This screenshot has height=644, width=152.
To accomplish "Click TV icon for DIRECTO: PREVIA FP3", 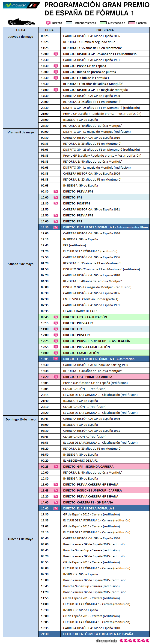I will point(56,324).
